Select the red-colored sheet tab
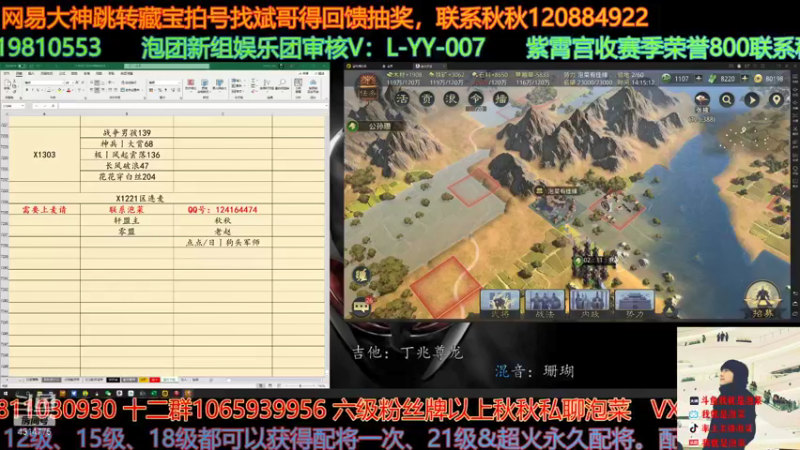 (155, 380)
